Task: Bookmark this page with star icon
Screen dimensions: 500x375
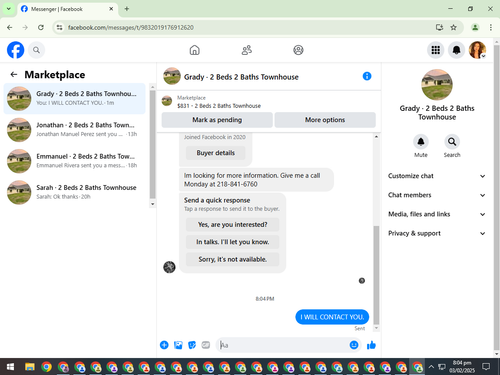Action: pos(453,27)
